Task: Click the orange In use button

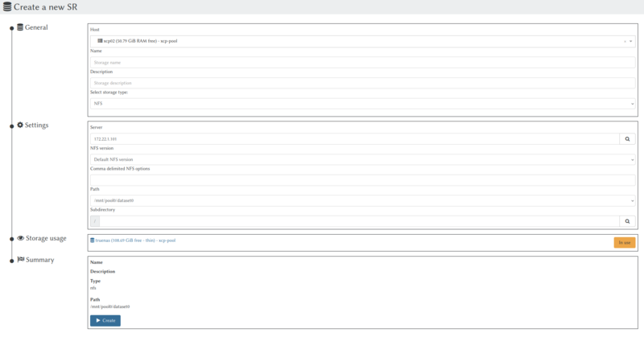Action: point(624,242)
